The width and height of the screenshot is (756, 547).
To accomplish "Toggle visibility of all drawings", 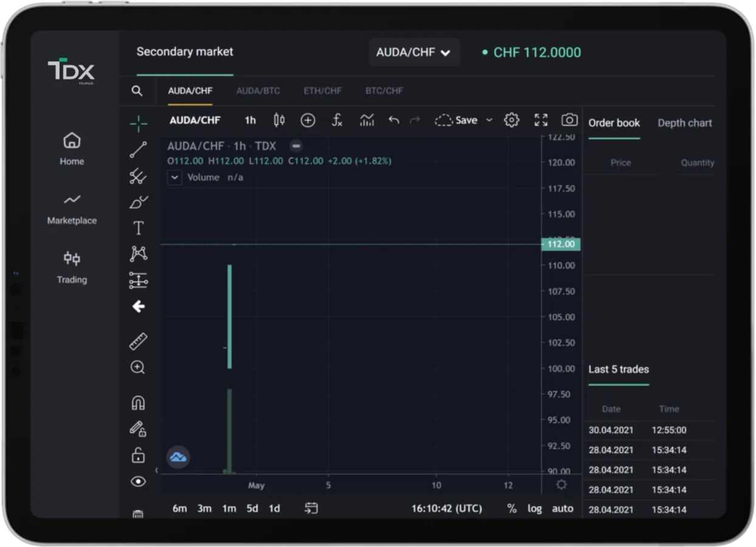I will tap(139, 481).
